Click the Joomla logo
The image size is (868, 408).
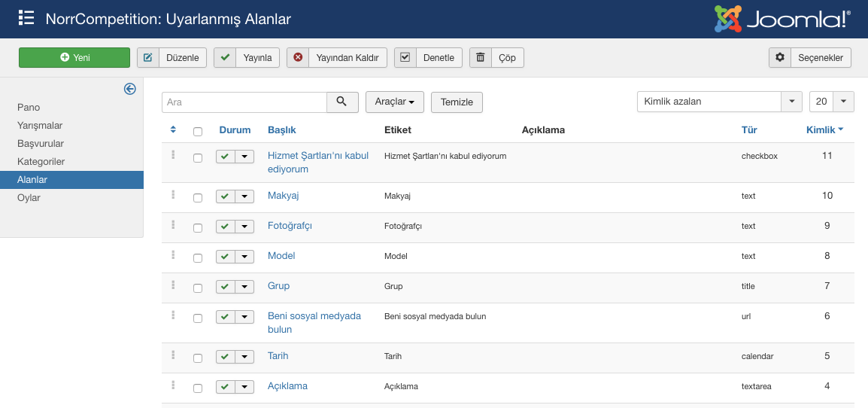(782, 19)
